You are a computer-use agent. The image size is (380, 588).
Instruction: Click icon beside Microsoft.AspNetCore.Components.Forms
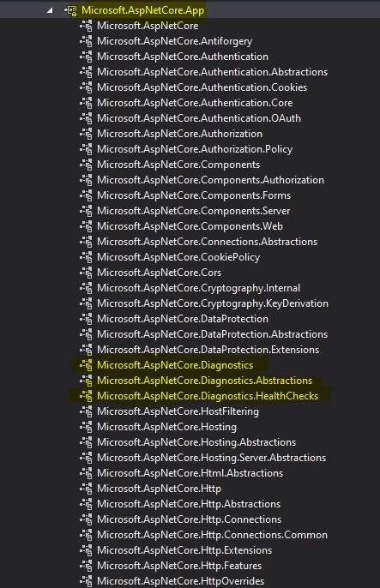click(86, 195)
